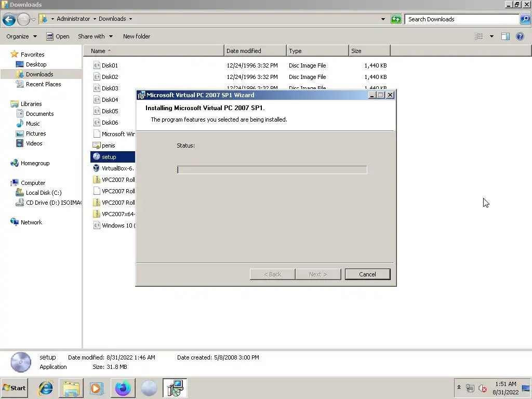The height and width of the screenshot is (399, 532).
Task: Select the Disk04 disc image file
Action: pyautogui.click(x=106, y=100)
